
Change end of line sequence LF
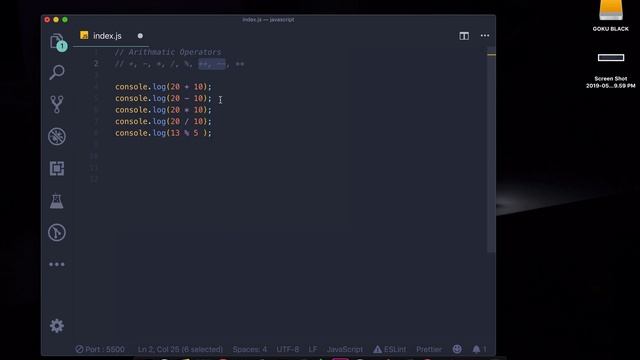313,349
